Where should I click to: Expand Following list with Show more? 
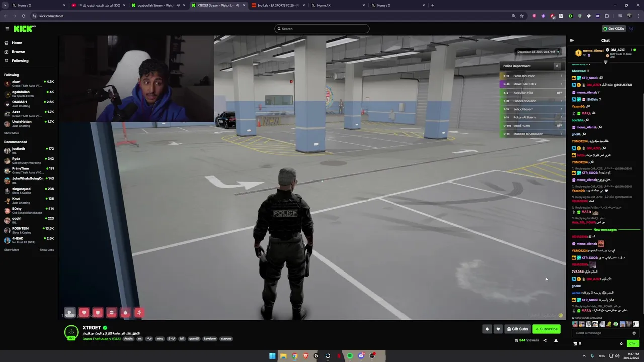pyautogui.click(x=11, y=133)
